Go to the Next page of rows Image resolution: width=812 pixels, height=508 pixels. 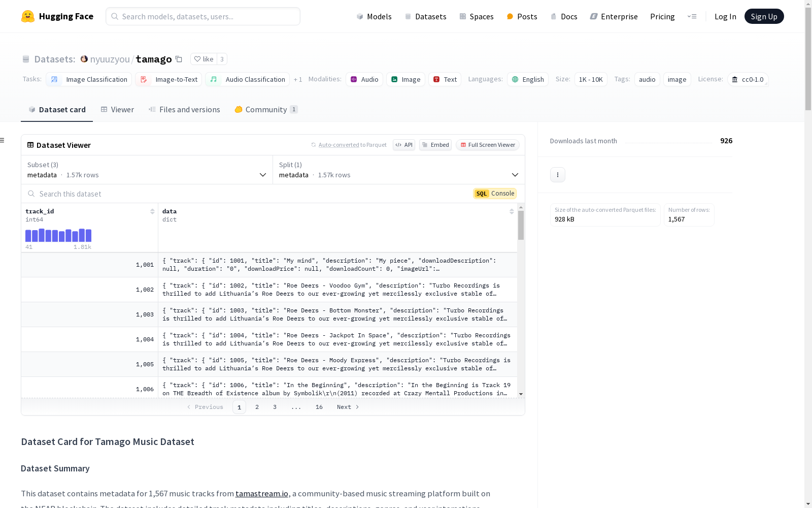click(x=348, y=407)
